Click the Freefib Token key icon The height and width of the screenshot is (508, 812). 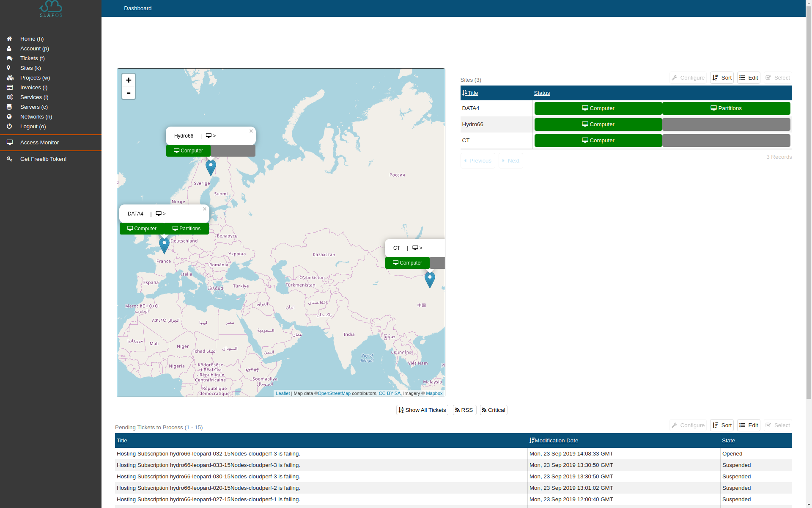point(9,159)
